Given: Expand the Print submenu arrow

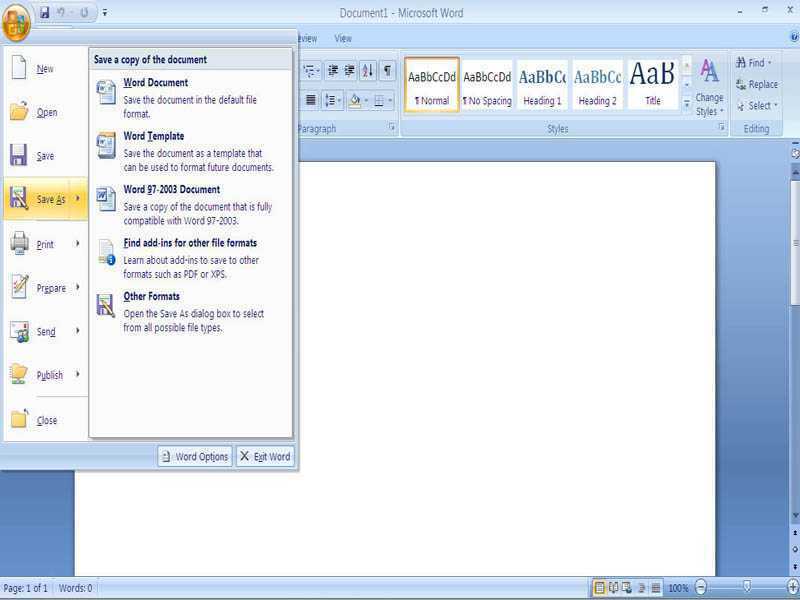Looking at the screenshot, I should 78,244.
